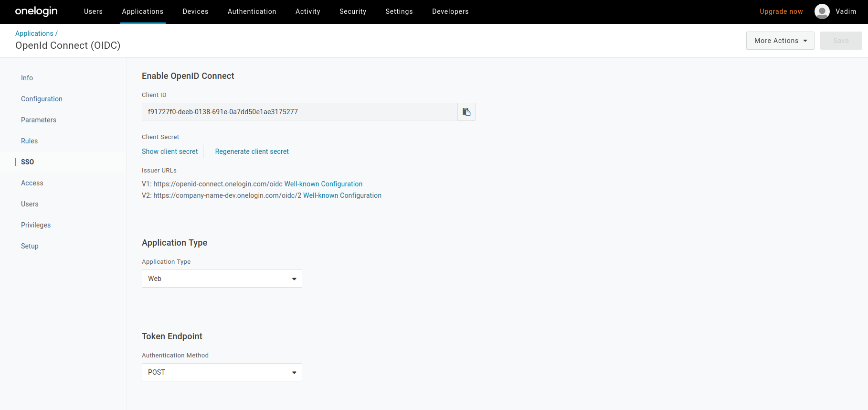Click Show client secret link

169,151
